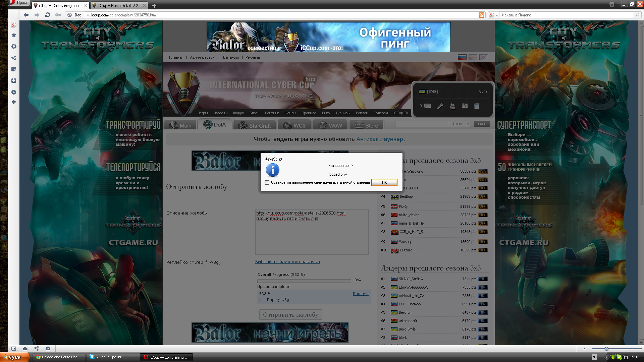Click the Reload page icon
Image resolution: width=644 pixels, height=362 pixels.
[x=48, y=15]
